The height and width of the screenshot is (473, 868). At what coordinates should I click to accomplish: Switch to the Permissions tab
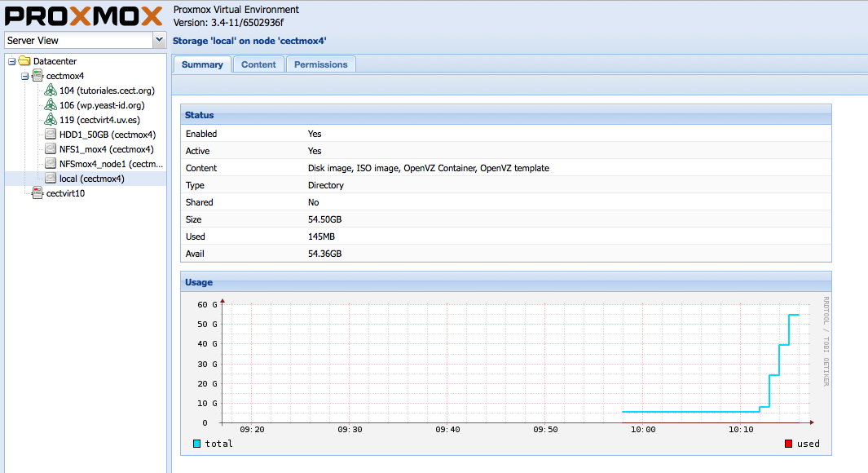point(320,64)
